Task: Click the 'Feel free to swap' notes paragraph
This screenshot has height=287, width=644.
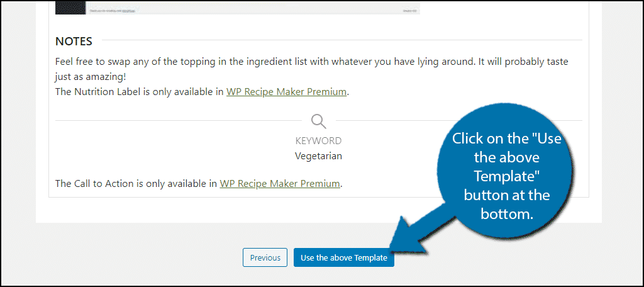Action: 312,62
